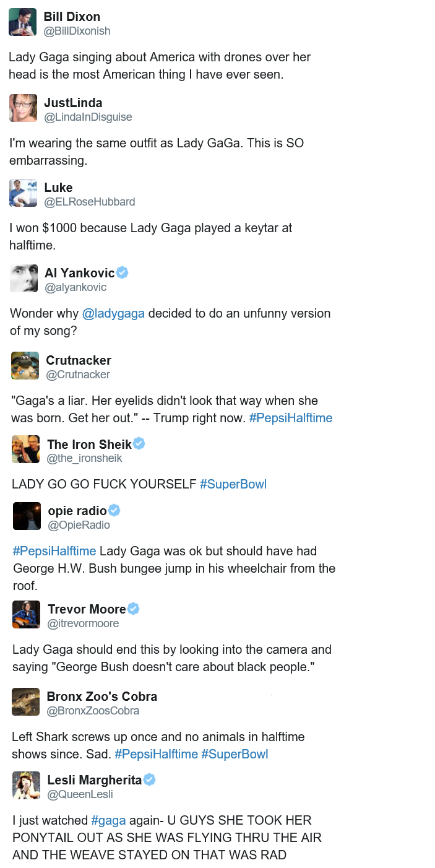
Task: Click Lesli Margherita's verified checkmark
Action: point(150,779)
